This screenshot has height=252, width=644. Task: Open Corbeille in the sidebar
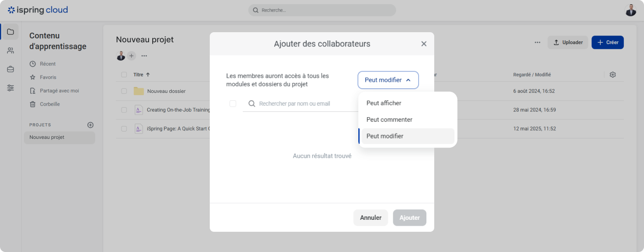click(50, 104)
